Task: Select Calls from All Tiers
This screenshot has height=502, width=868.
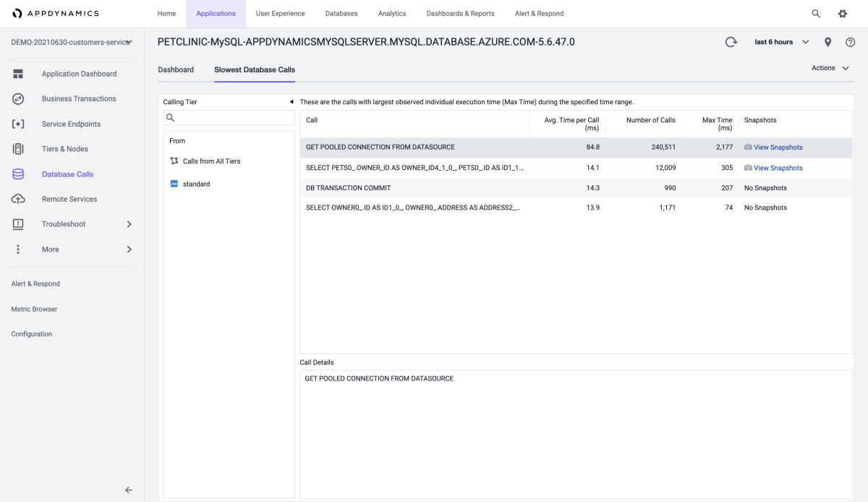Action: coord(211,161)
